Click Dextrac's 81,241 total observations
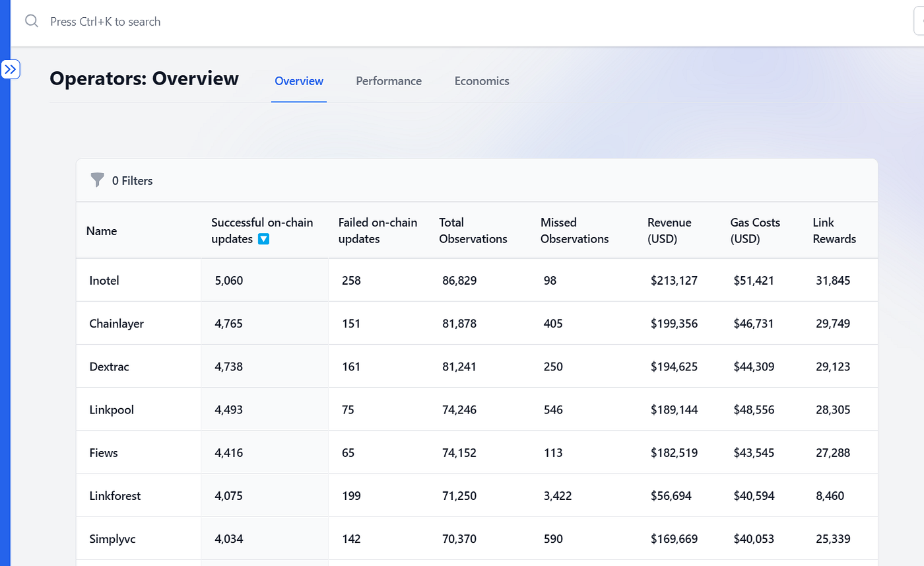The image size is (924, 566). click(x=459, y=367)
